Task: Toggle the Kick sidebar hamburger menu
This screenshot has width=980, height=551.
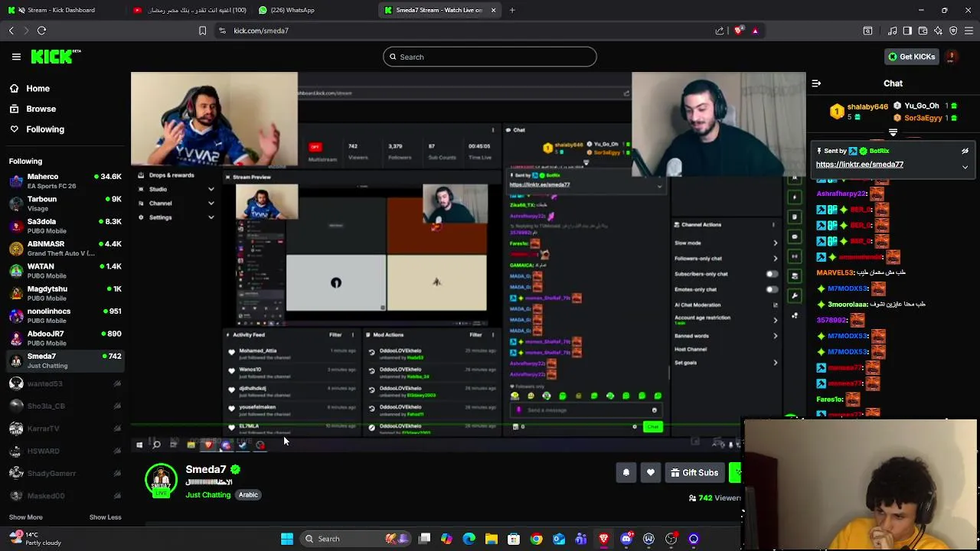Action: tap(16, 57)
